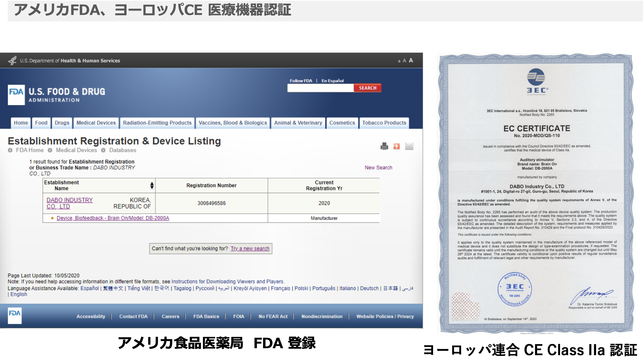Click FOIA footer link
The width and height of the screenshot is (644, 364).
point(239,316)
